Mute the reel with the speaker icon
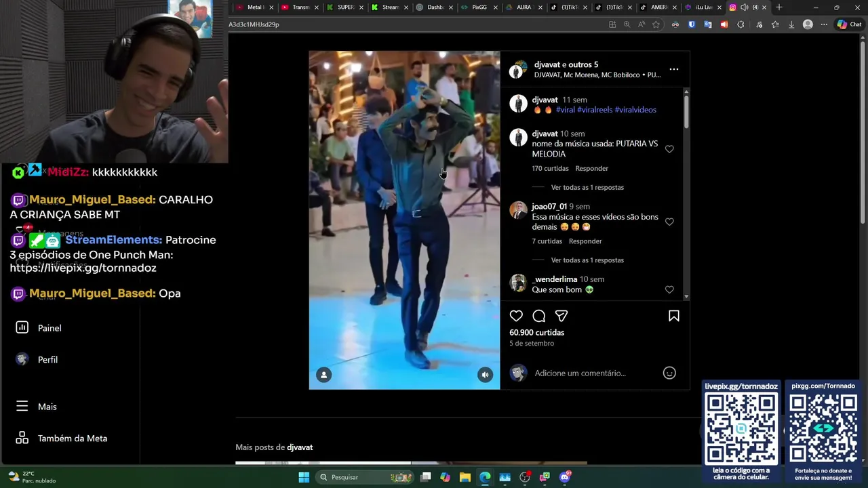The image size is (868, 488). pyautogui.click(x=485, y=375)
